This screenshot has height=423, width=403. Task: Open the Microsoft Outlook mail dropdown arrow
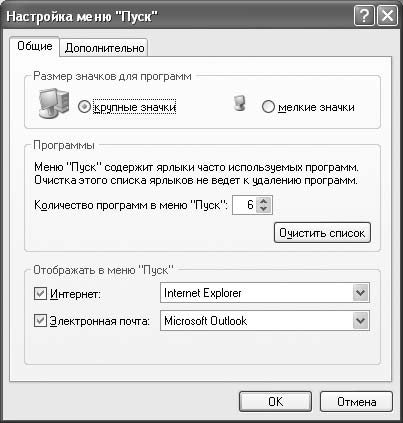pyautogui.click(x=360, y=321)
